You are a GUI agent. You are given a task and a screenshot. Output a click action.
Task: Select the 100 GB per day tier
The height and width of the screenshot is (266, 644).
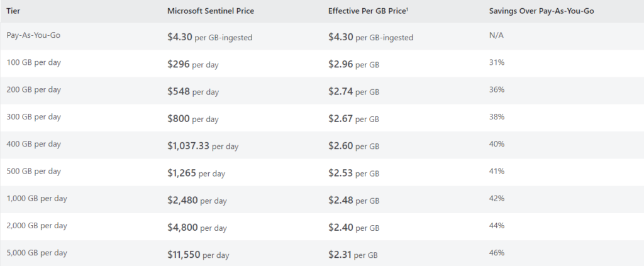point(34,62)
